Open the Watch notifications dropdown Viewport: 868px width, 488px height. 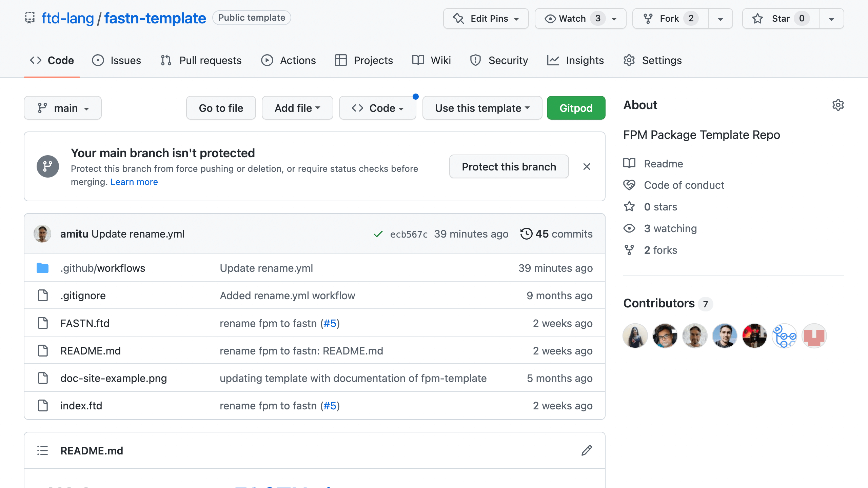580,18
